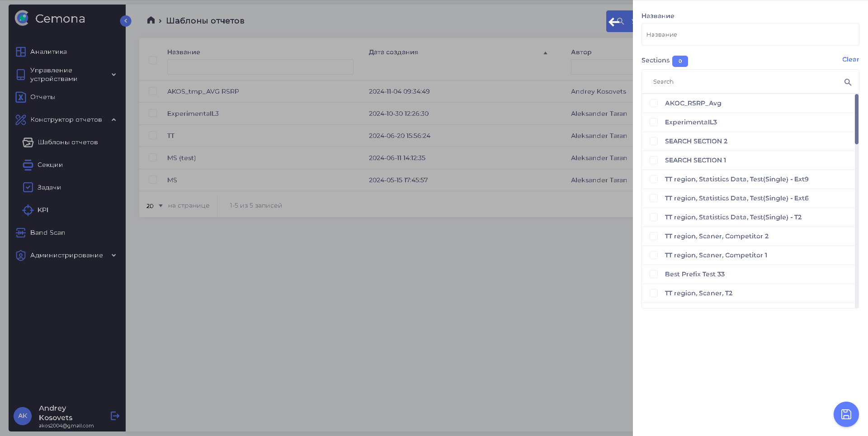The image size is (868, 436).
Task: Check the AKOC_RSRP_Avg section checkbox
Action: [653, 103]
